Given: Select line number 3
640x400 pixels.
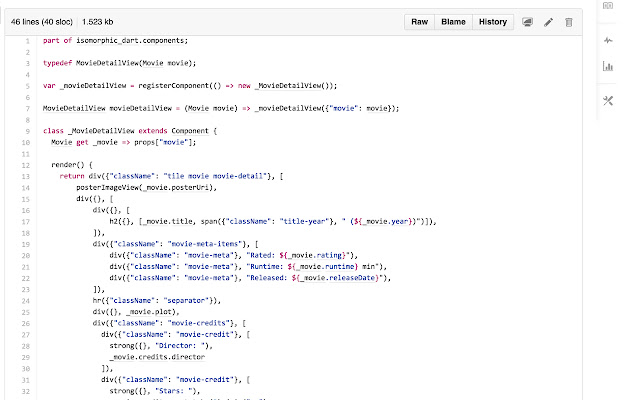Looking at the screenshot, I should pyautogui.click(x=28, y=63).
